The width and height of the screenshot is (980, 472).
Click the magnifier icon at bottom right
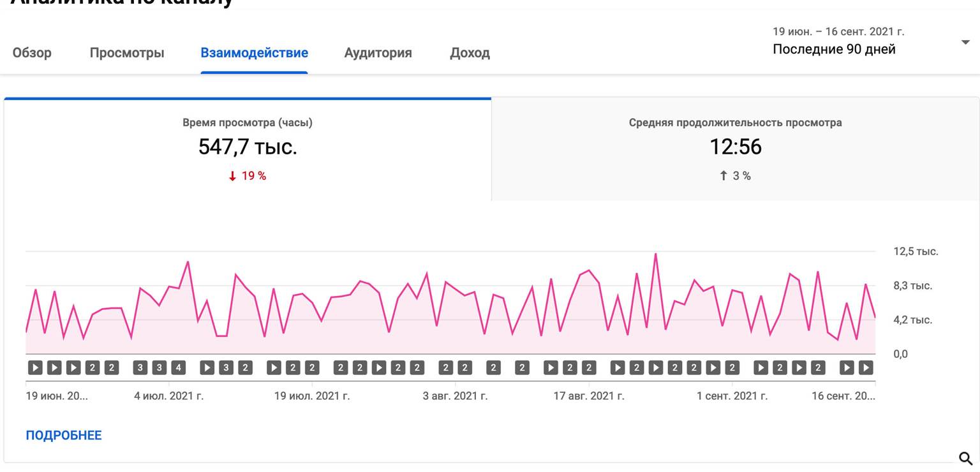tap(966, 457)
